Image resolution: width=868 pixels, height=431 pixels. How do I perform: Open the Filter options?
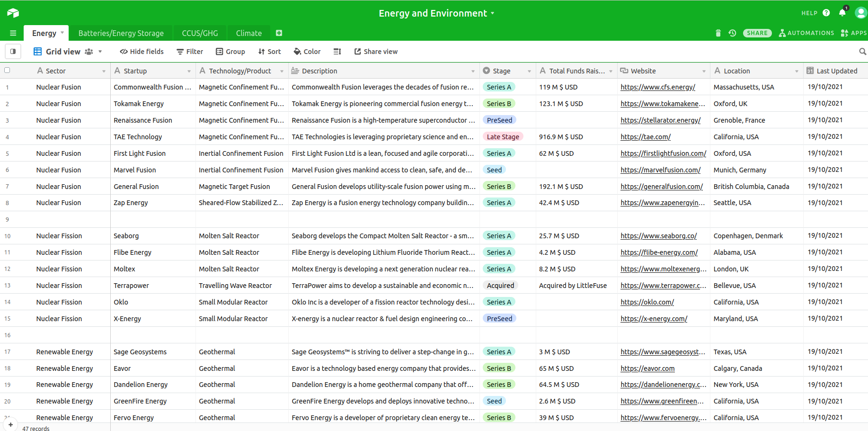[x=190, y=52]
